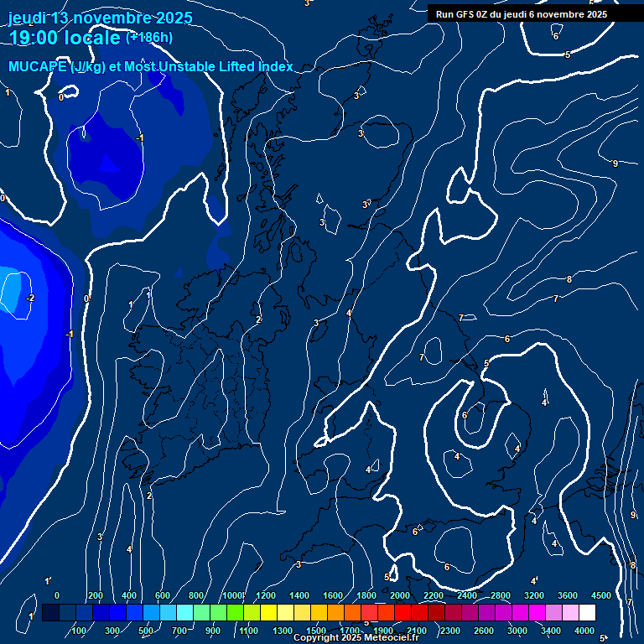
Task: Click the yellow 1200–1300 legend swatch
Action: (x=268, y=612)
